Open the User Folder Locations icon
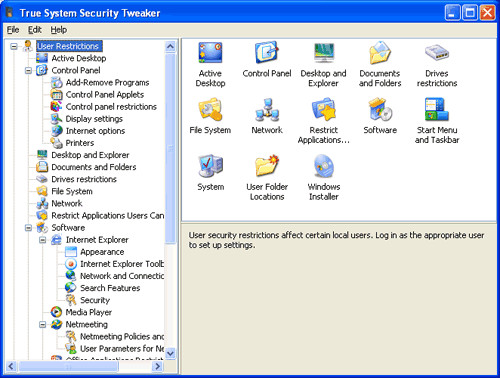Screen dimensions: 500x378 click(267, 166)
